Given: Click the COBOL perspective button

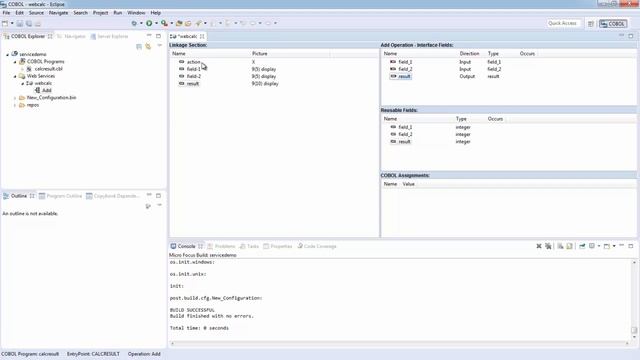Looking at the screenshot, I should click(x=613, y=24).
